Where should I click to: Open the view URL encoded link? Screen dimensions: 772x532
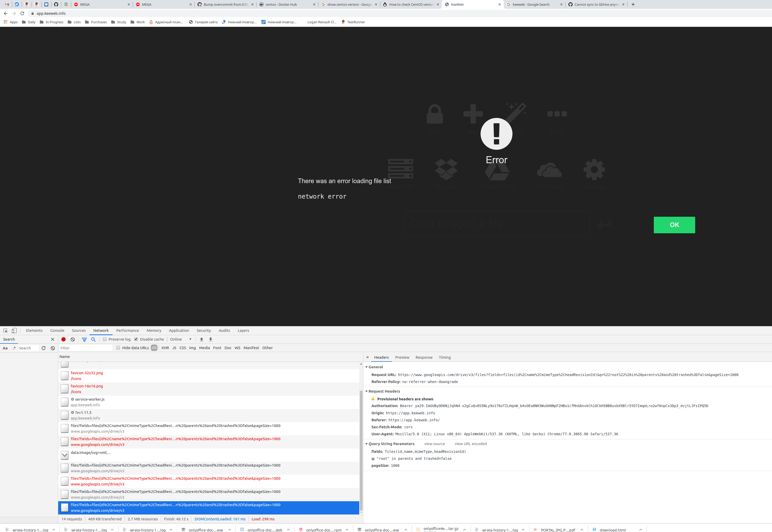point(470,444)
